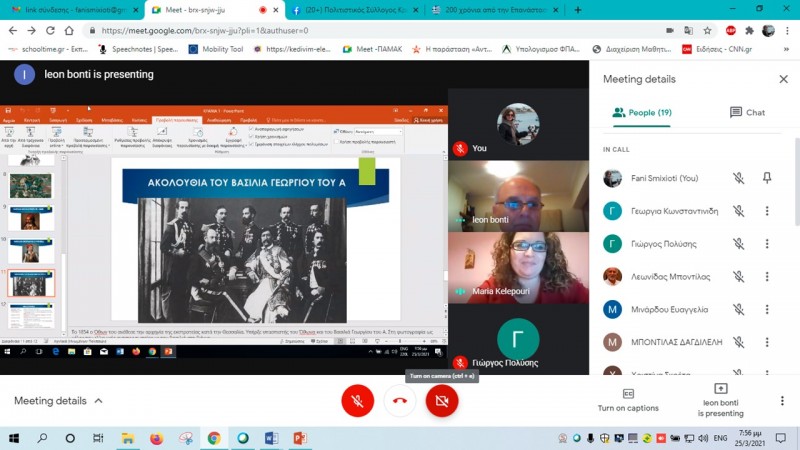This screenshot has width=800, height=450.
Task: Select the People (19) tab
Action: tap(642, 113)
